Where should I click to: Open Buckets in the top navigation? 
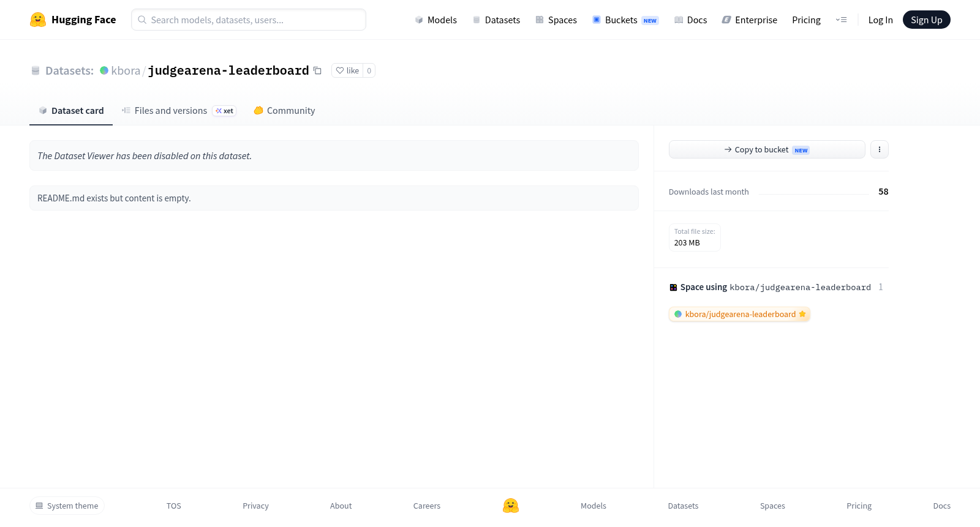(x=625, y=20)
